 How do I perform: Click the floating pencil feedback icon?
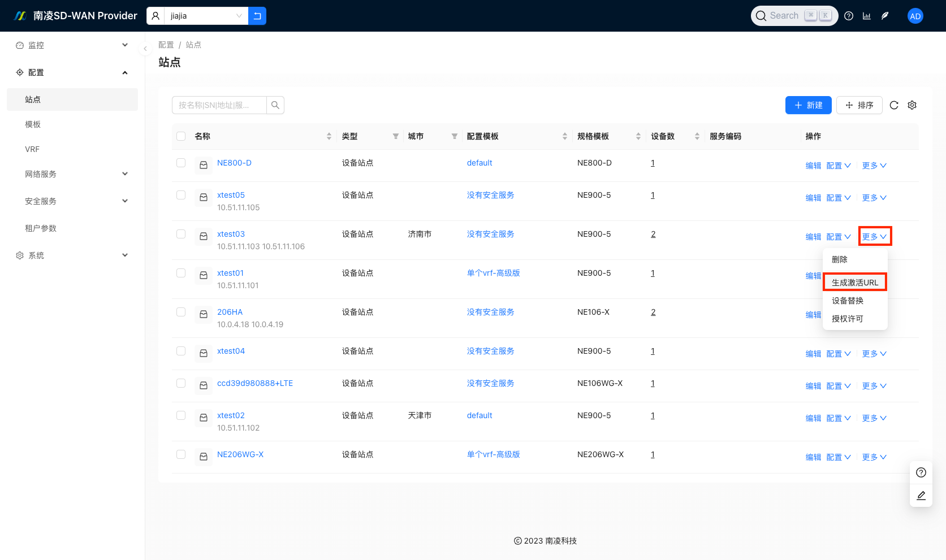click(x=921, y=496)
